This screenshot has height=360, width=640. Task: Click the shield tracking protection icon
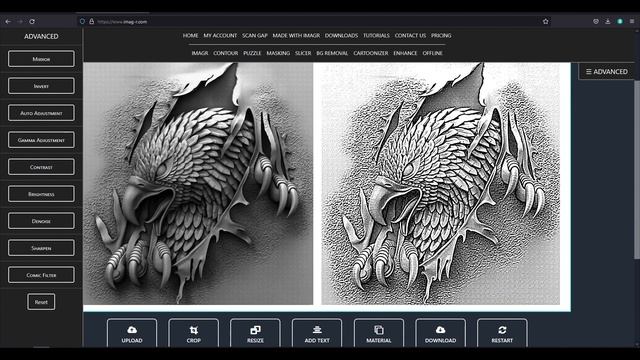pos(82,22)
